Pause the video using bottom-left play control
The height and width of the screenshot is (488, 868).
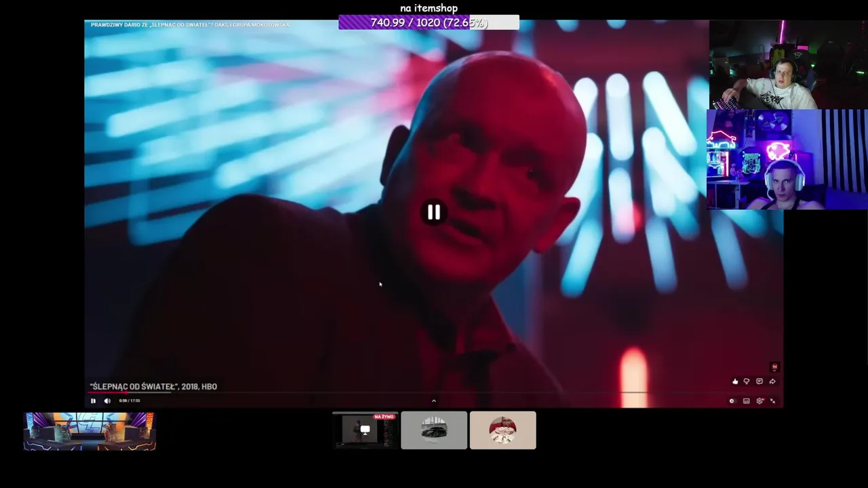(93, 401)
